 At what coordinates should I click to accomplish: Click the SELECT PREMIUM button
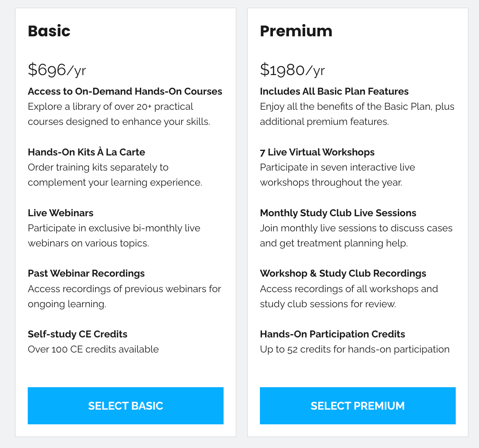[358, 406]
